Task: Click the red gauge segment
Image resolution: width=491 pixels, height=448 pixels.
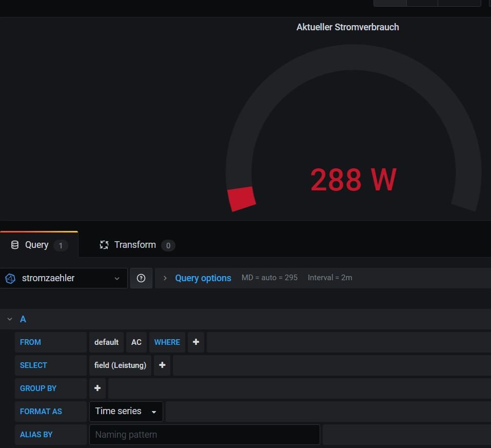Action: coord(242,199)
